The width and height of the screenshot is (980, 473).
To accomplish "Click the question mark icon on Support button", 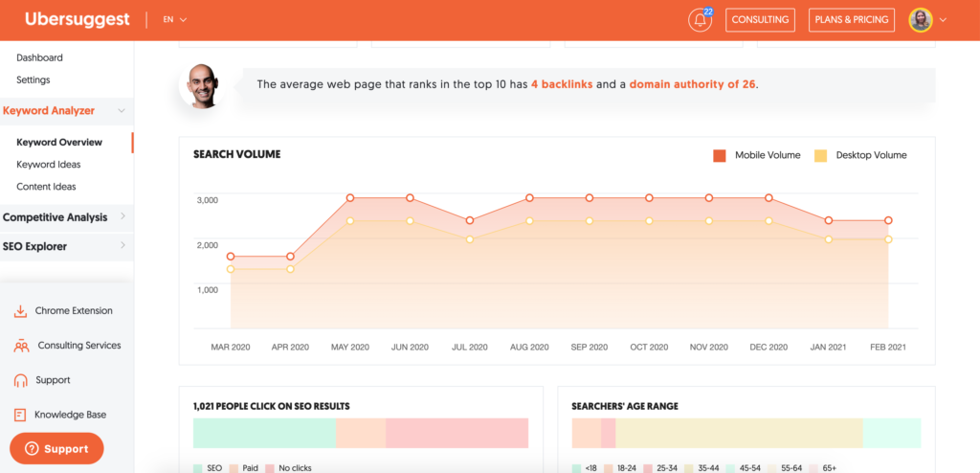I will 32,449.
